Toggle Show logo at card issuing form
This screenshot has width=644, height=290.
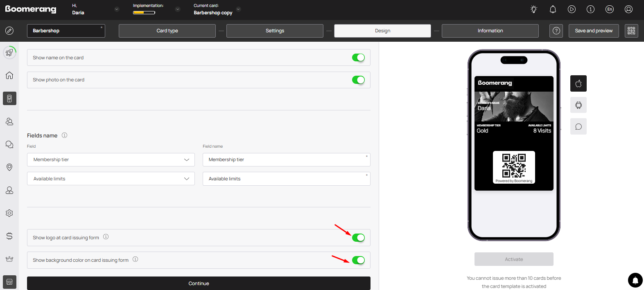pos(358,238)
